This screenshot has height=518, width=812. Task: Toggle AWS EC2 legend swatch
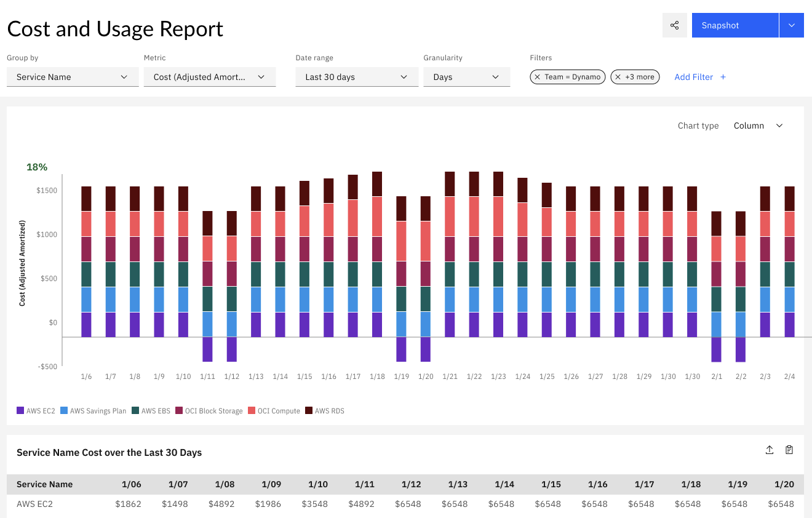coord(20,411)
